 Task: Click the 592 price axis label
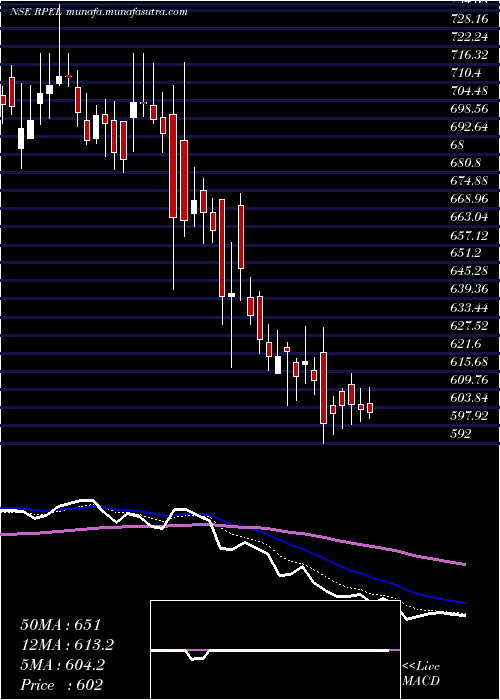pos(461,433)
